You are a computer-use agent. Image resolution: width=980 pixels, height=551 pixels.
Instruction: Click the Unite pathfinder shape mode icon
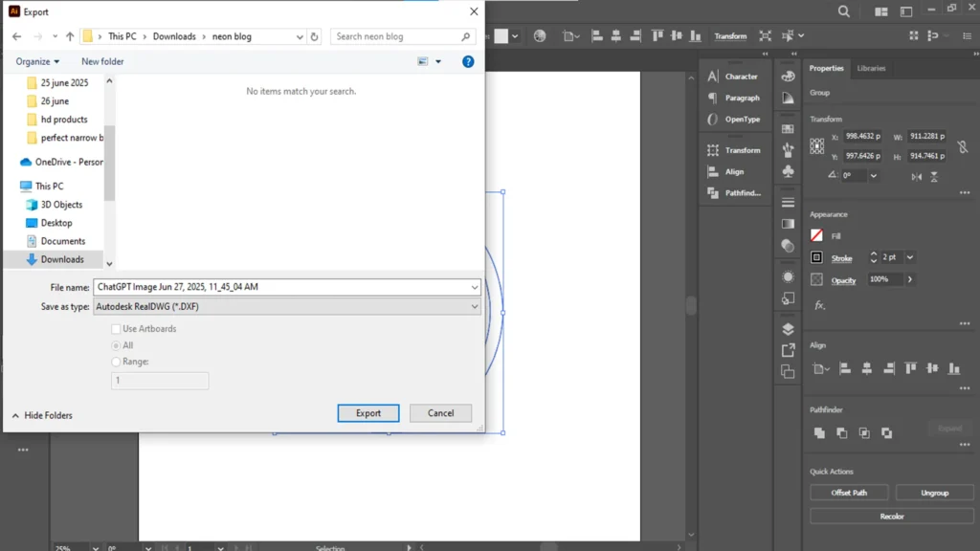[819, 432]
